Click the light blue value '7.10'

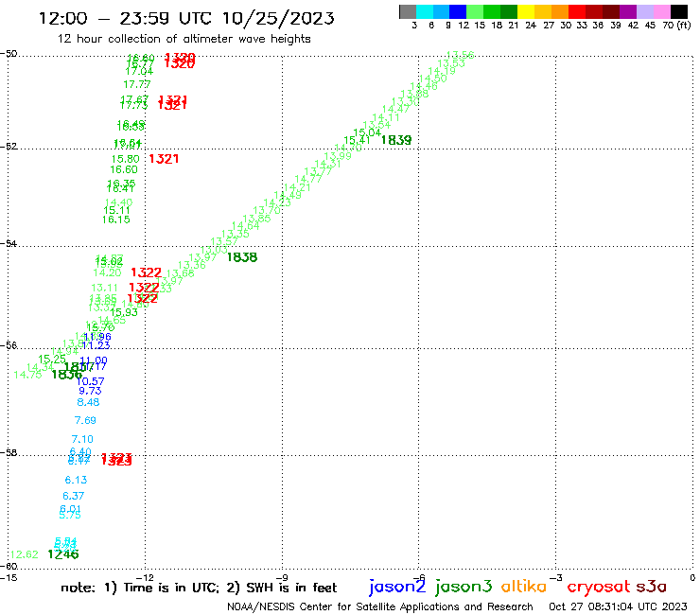click(82, 439)
